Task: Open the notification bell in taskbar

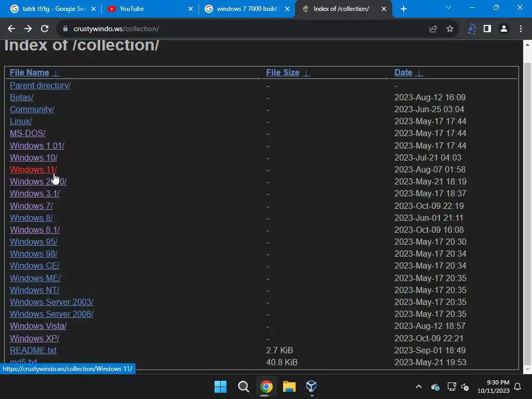Action: coord(518,387)
